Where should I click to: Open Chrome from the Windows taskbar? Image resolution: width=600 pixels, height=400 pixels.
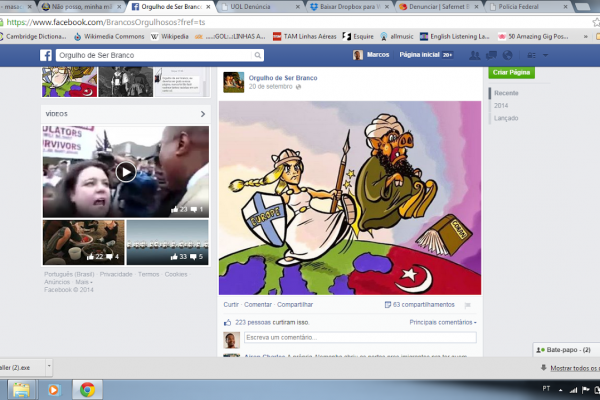tap(87, 390)
